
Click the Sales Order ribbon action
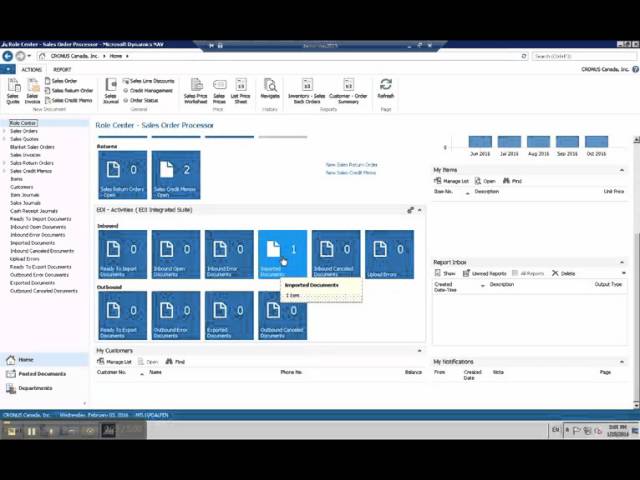point(60,81)
